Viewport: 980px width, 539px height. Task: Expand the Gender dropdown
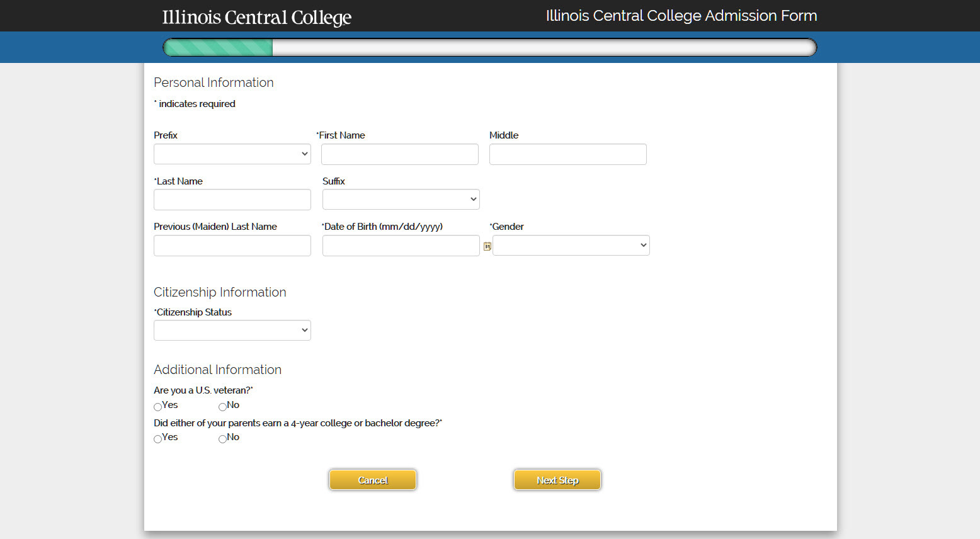point(571,245)
